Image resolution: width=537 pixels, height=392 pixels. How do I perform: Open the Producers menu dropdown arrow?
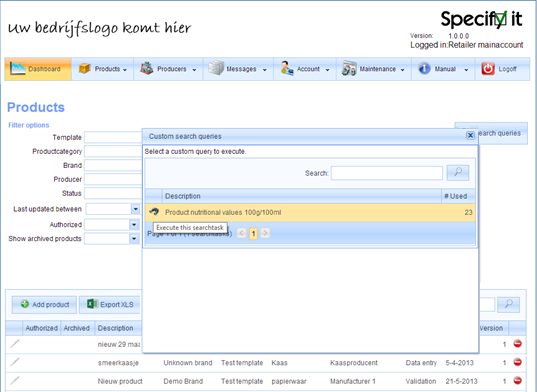pos(194,70)
